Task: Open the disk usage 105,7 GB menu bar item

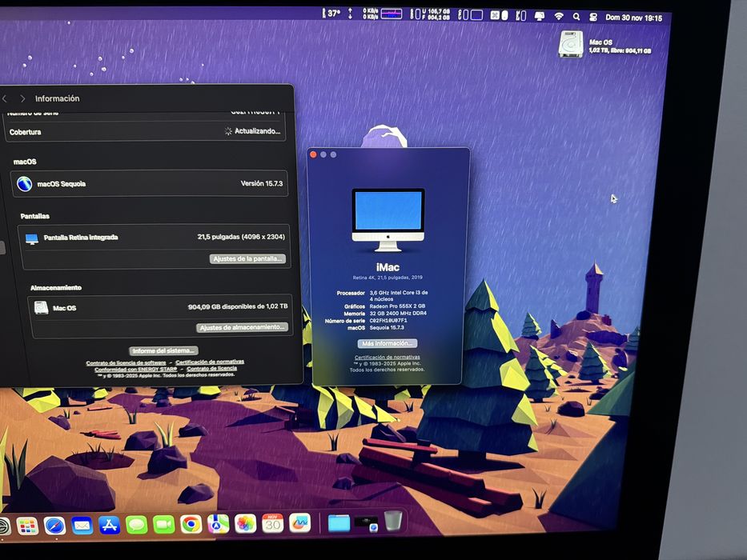Action: [430, 14]
